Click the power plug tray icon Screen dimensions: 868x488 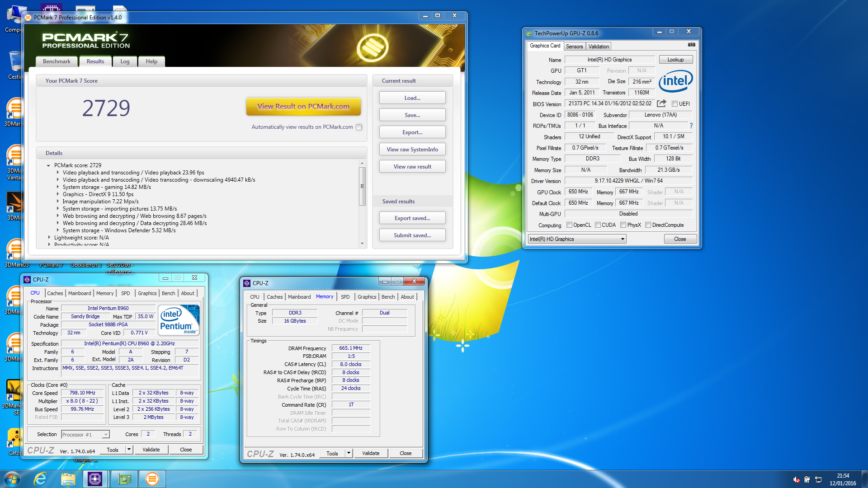pos(807,479)
